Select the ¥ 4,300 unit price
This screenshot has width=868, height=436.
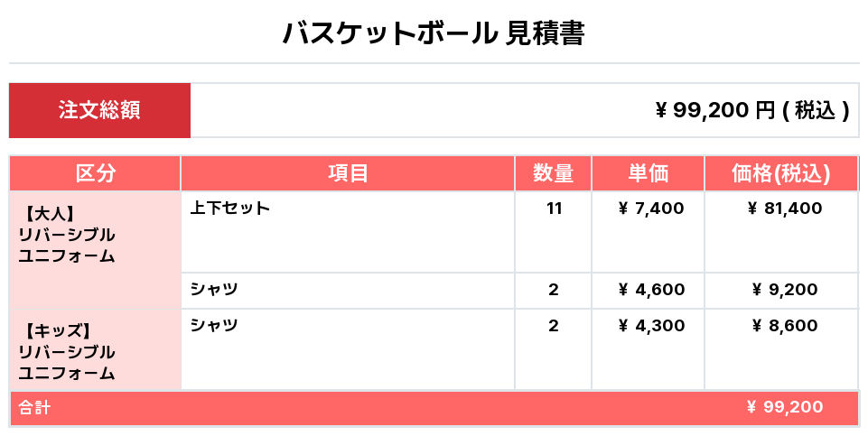[650, 326]
